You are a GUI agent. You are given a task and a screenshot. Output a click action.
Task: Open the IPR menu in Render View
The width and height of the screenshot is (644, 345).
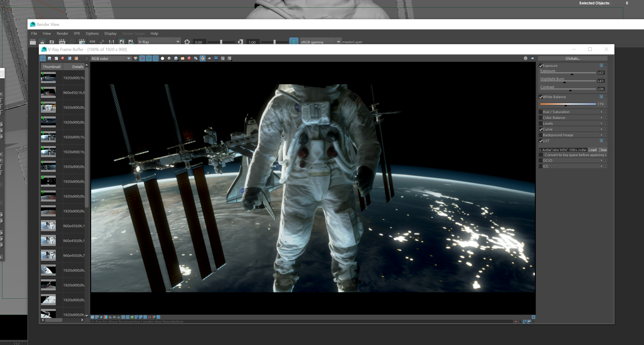[x=77, y=33]
